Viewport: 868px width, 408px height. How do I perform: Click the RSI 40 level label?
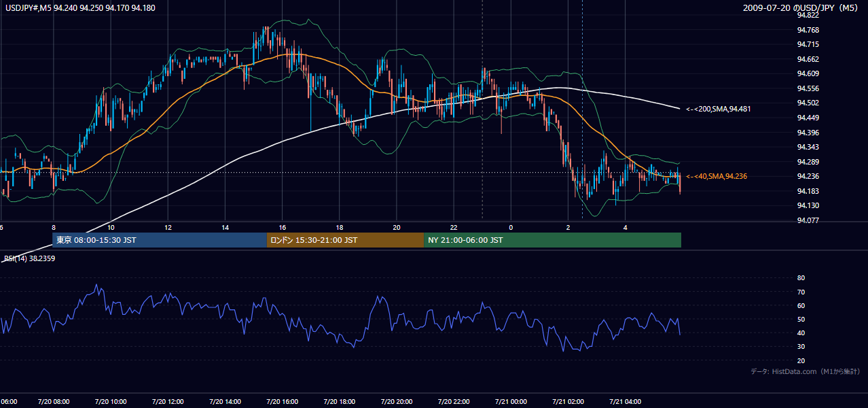[x=801, y=333]
